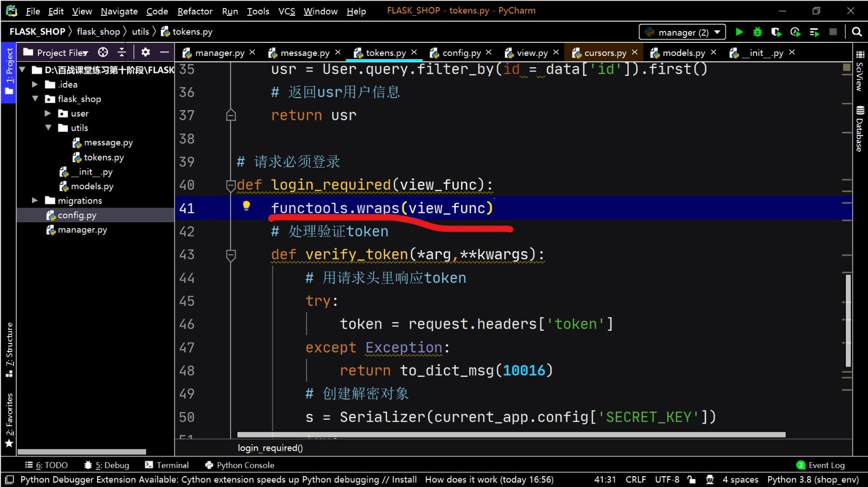This screenshot has width=868, height=487.
Task: Click line number 46 in gutter
Action: (187, 324)
